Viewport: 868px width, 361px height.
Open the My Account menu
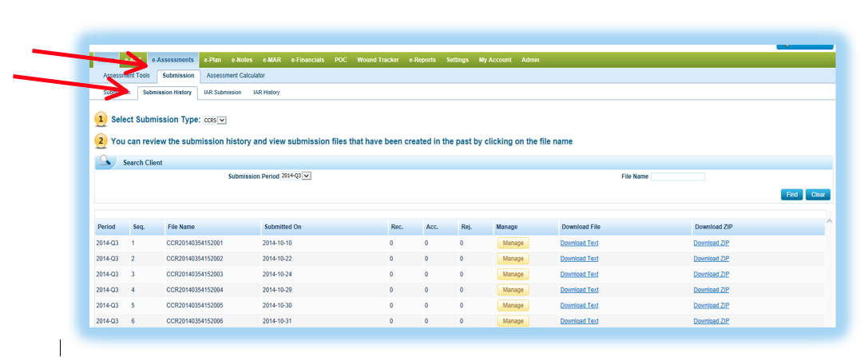pyautogui.click(x=495, y=60)
